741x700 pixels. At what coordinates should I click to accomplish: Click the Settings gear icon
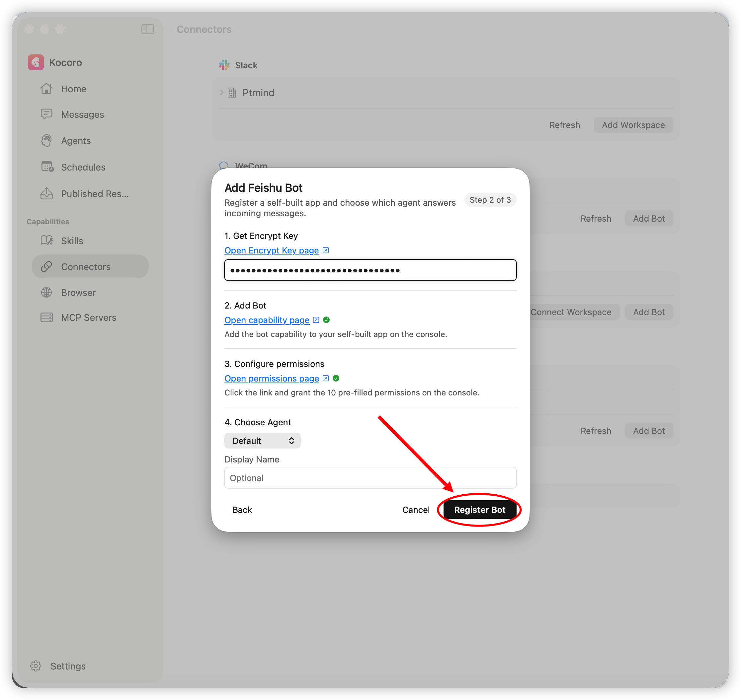pos(36,666)
